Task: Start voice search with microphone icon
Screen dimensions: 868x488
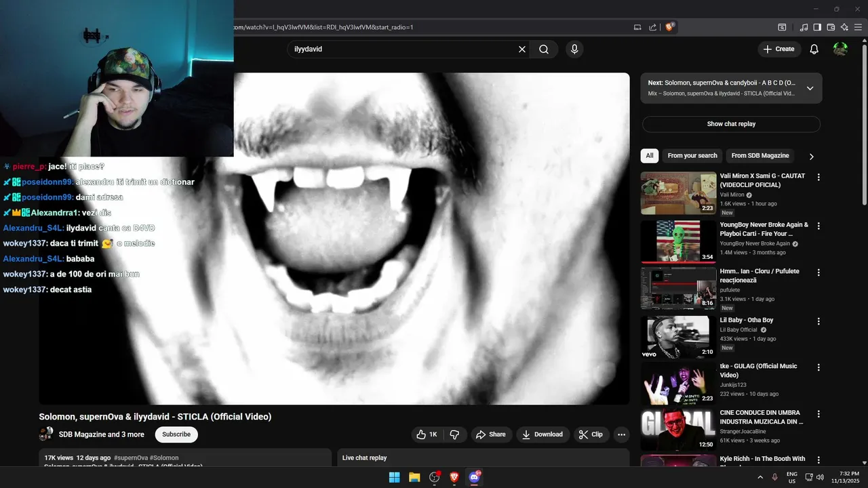Action: coord(574,49)
